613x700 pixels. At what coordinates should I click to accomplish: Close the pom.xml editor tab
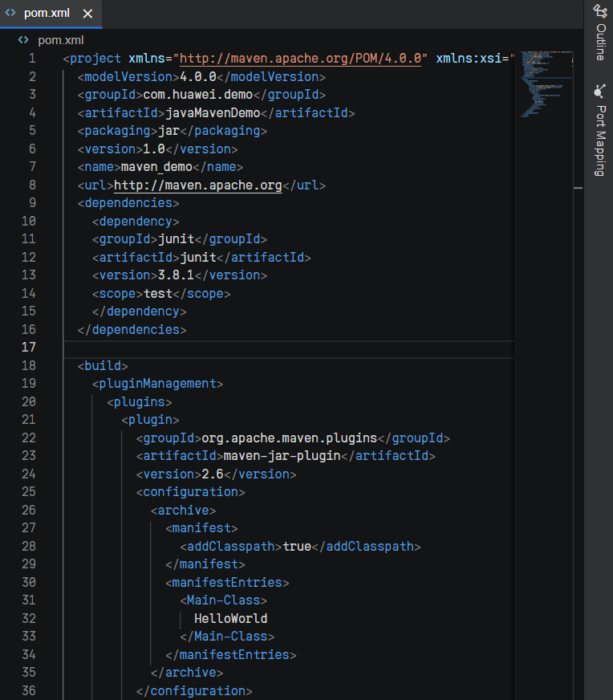[87, 14]
